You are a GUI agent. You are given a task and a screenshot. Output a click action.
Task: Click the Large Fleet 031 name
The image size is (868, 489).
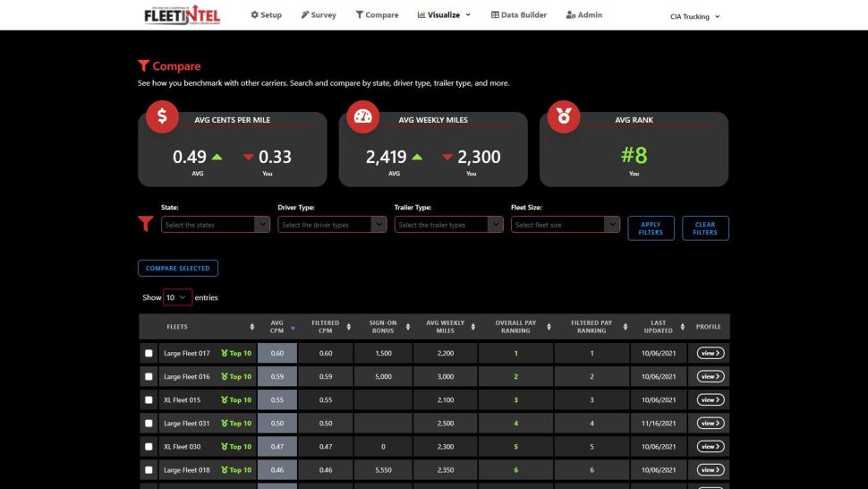click(x=186, y=423)
